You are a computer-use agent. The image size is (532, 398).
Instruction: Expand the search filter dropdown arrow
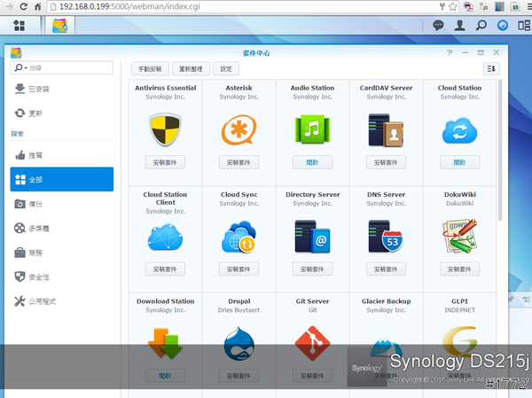coord(26,68)
